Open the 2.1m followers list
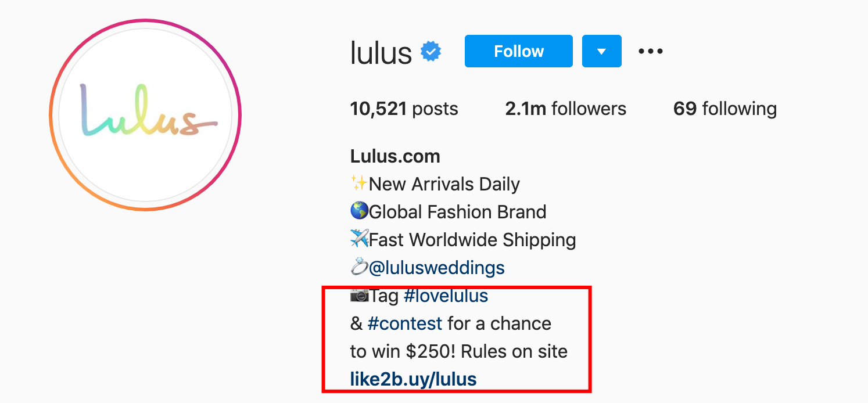868x403 pixels. coord(565,109)
